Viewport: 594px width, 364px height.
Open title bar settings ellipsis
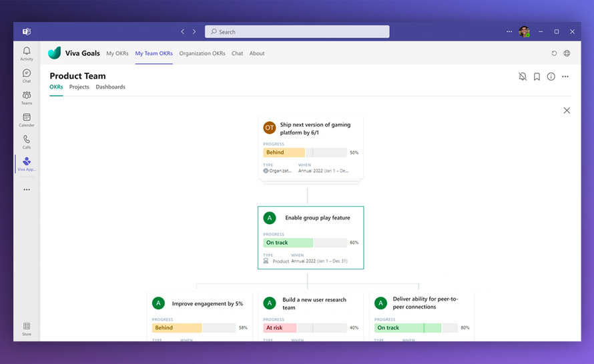509,32
